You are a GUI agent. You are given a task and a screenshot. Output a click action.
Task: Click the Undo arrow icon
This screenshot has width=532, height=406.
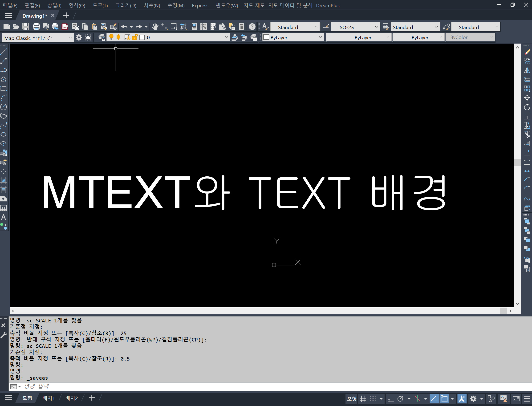click(x=124, y=27)
